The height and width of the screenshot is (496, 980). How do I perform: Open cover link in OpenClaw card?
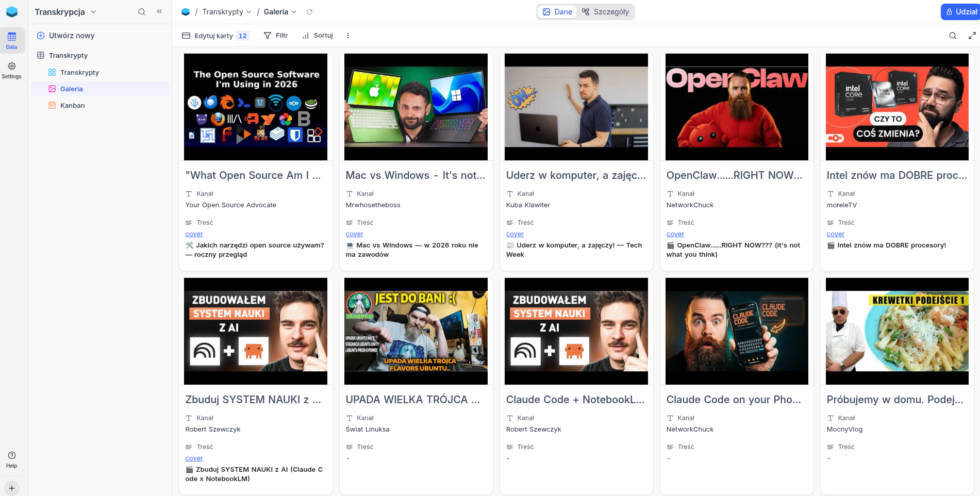coord(675,234)
